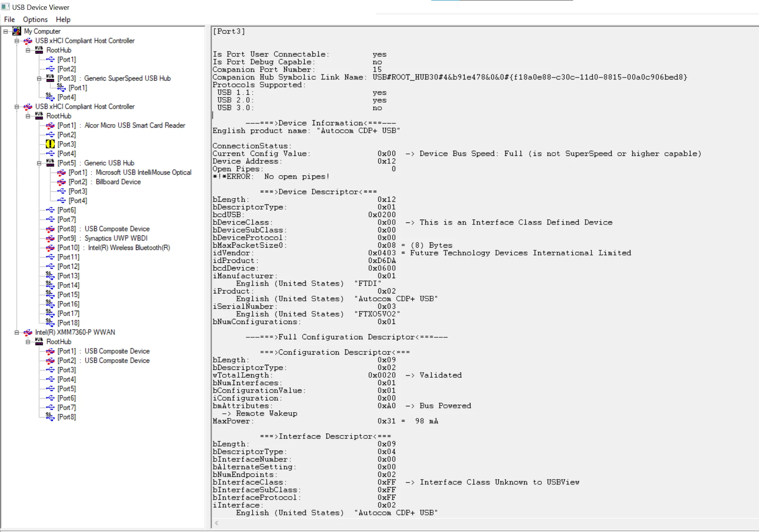759x532 pixels.
Task: Open the File menu
Action: [x=9, y=20]
